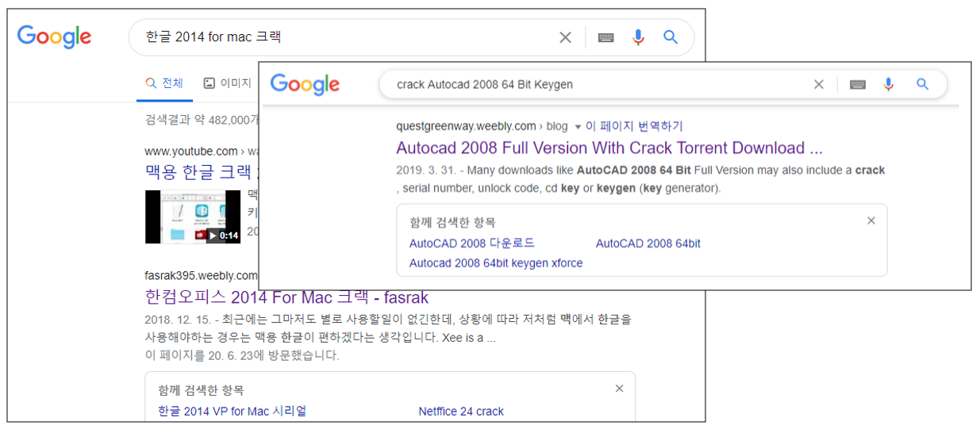Click the magnifier search icon in the back window

click(671, 37)
